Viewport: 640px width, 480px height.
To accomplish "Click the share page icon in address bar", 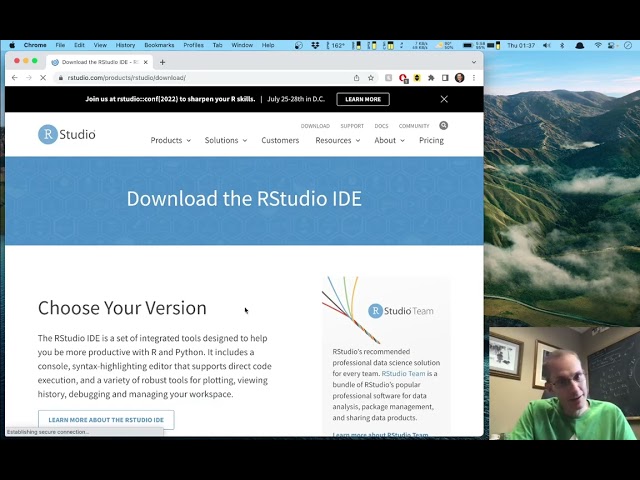I will [356, 78].
